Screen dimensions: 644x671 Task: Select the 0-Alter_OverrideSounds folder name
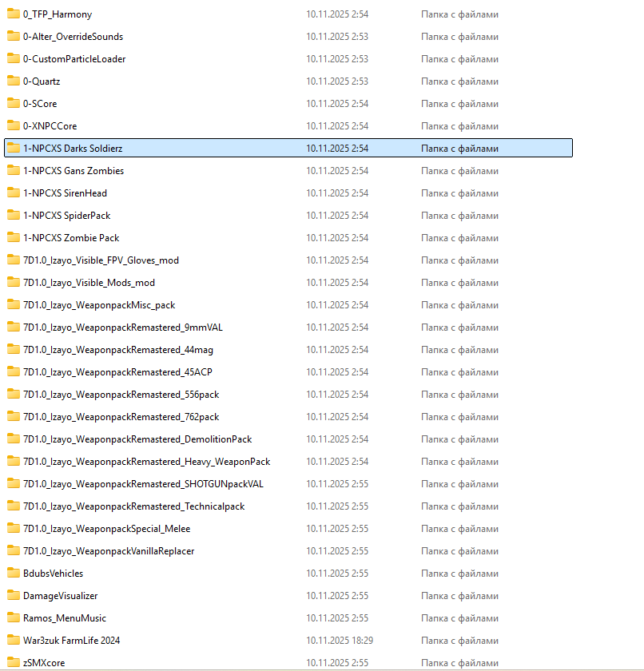pos(73,37)
